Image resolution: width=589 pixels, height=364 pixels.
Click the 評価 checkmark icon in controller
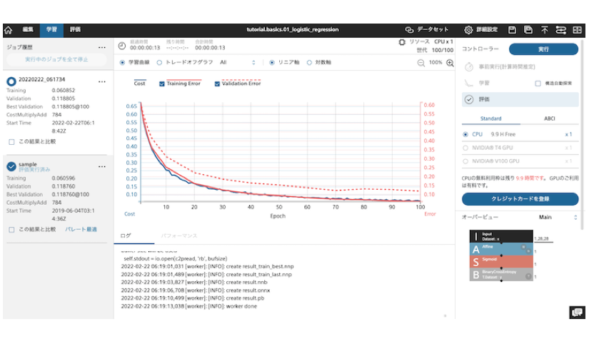(469, 99)
